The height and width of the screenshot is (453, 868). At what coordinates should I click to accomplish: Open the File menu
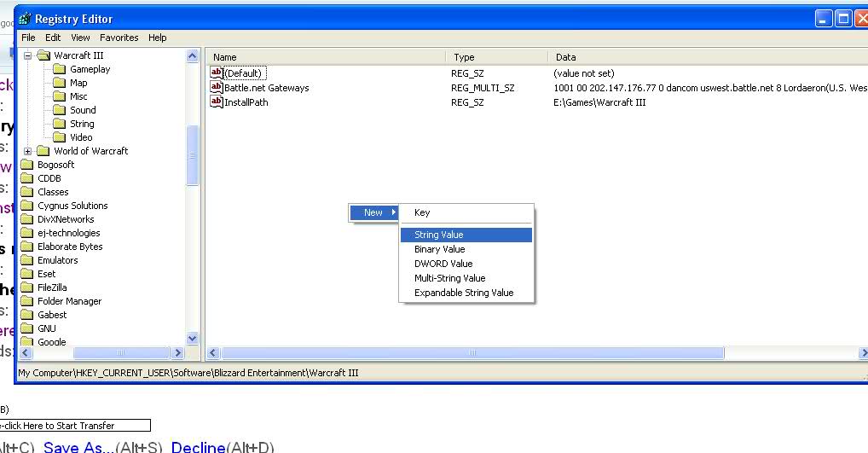28,38
